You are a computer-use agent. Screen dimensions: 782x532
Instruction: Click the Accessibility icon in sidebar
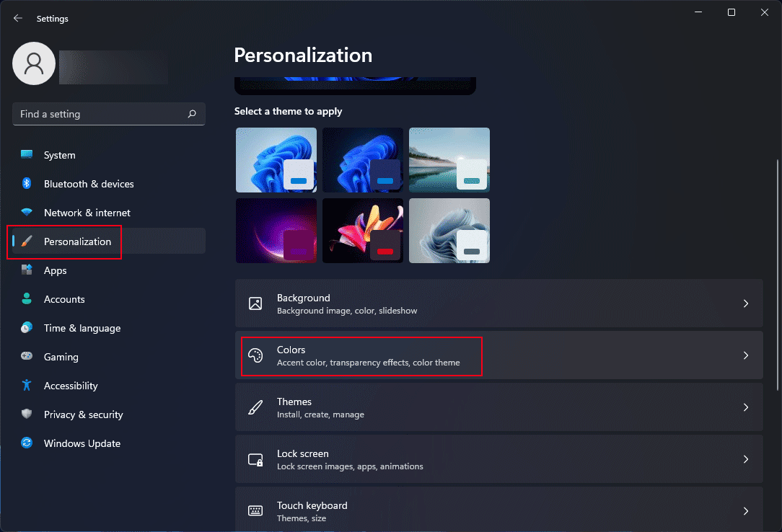click(x=27, y=386)
